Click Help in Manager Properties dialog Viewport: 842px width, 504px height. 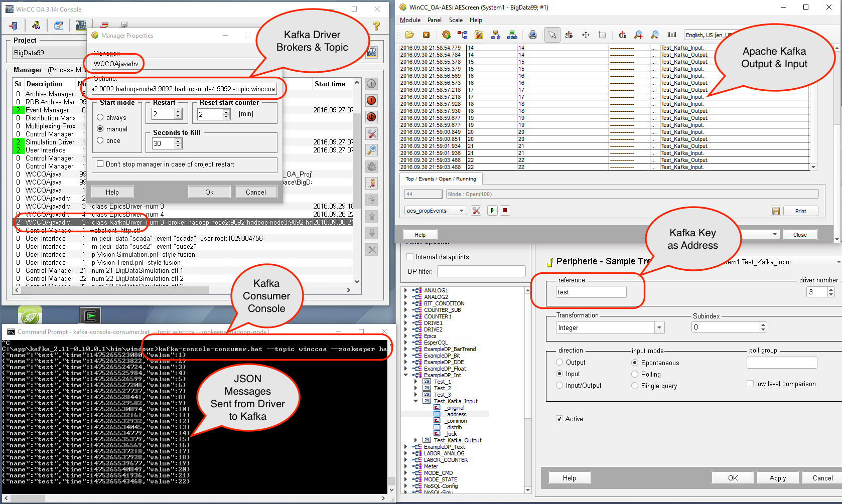112,192
